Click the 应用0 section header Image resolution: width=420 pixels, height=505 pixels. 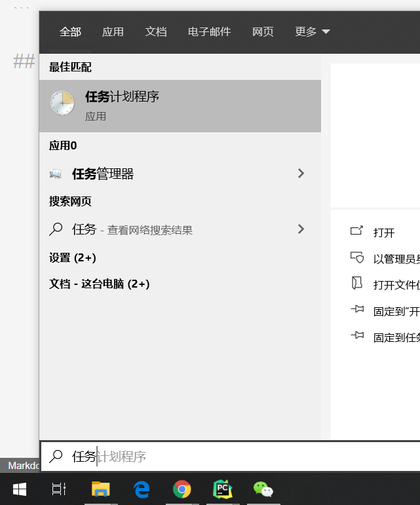63,145
